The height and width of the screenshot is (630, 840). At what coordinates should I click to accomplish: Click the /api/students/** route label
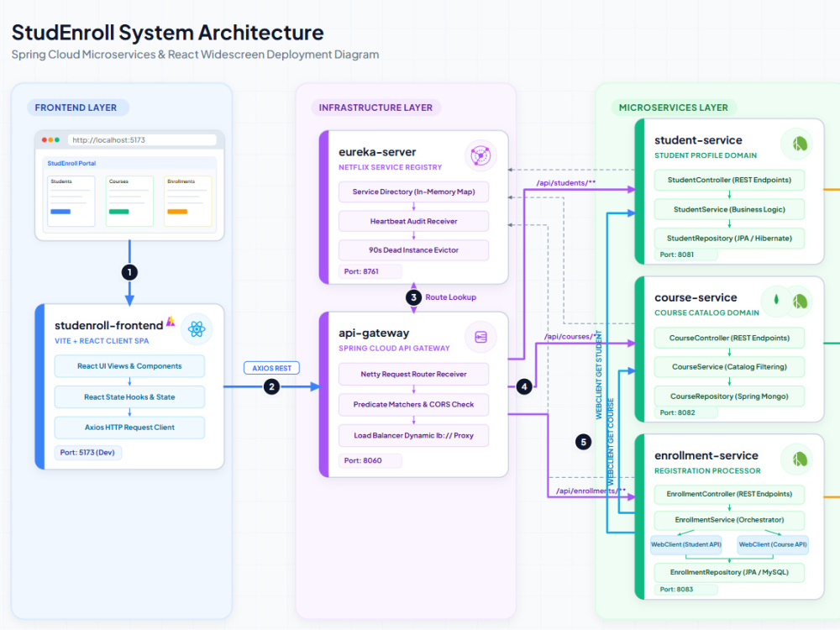(x=565, y=182)
